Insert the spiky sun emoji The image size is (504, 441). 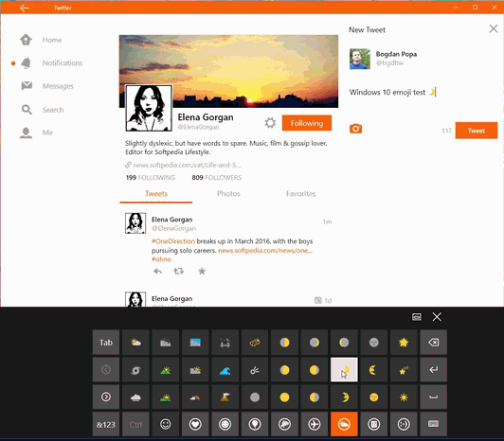click(x=404, y=397)
